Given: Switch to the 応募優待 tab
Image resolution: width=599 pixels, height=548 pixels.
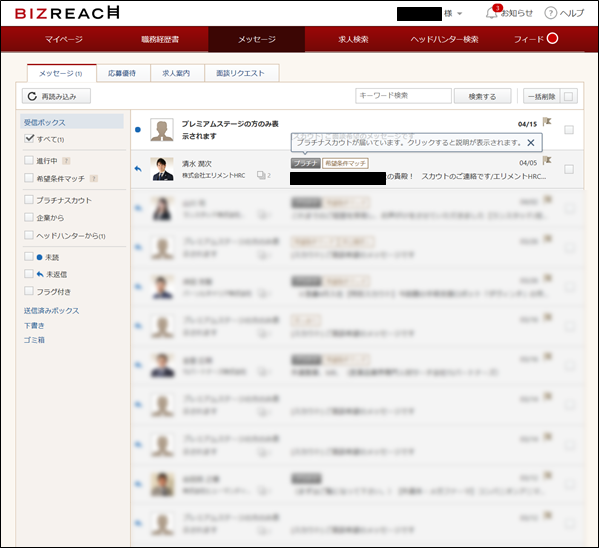Looking at the screenshot, I should 123,73.
